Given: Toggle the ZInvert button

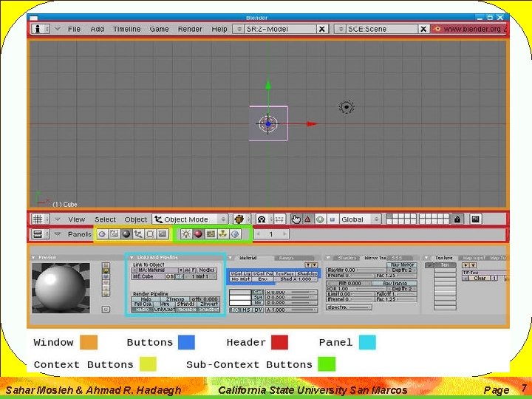Looking at the screenshot, I should click(x=209, y=304).
